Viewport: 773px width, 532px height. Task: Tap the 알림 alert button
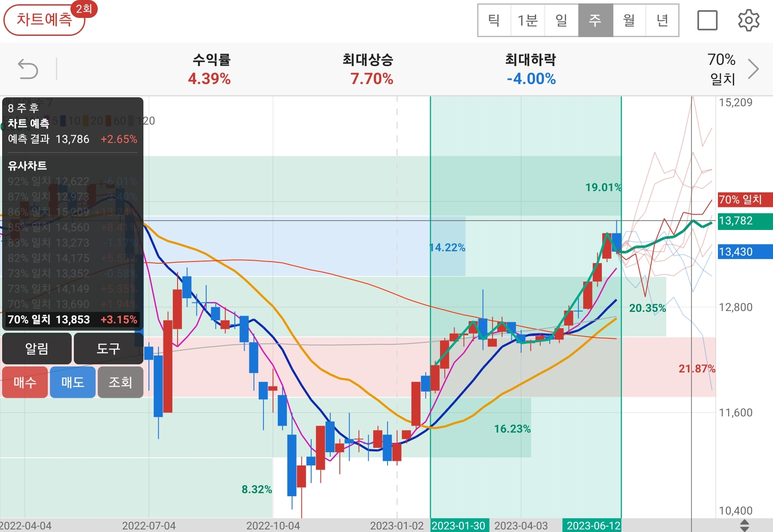click(37, 349)
